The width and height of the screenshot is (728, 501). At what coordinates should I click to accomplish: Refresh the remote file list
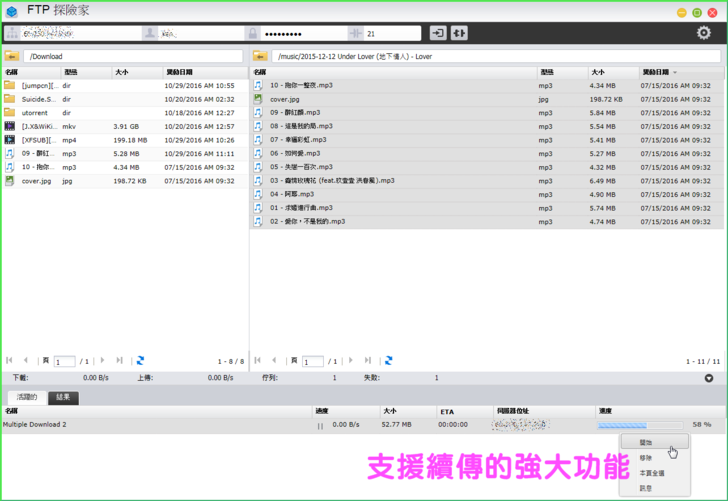click(388, 361)
